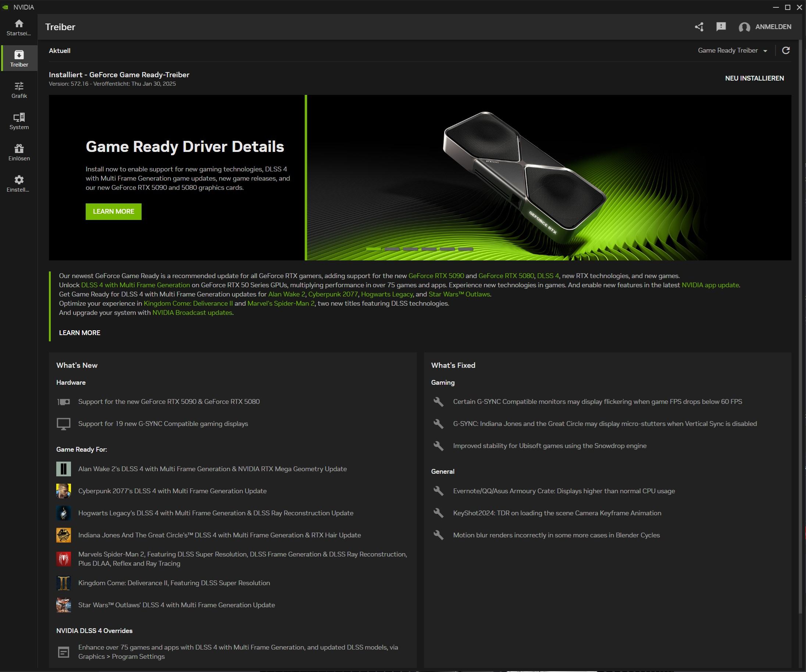The height and width of the screenshot is (672, 806).
Task: Click wrench icon beside KeyShot2024 TDR fix
Action: 438,513
